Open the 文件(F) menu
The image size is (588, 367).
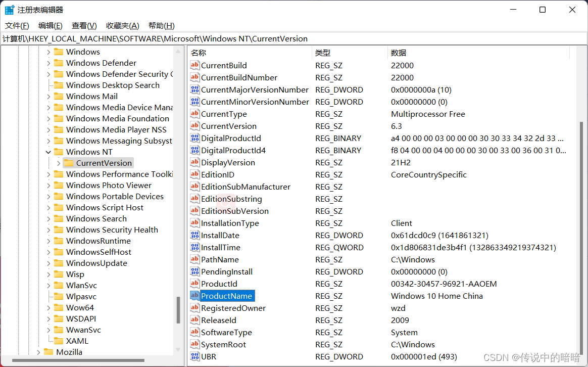17,25
